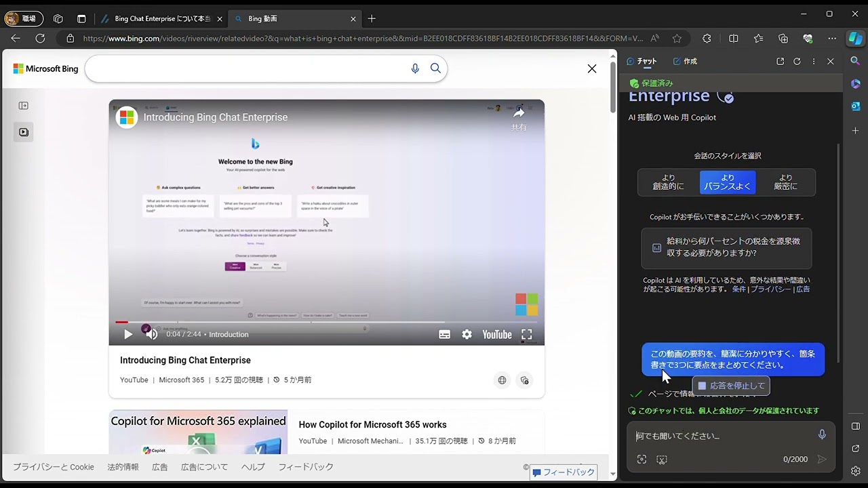Open video settings gear icon
Screen dimensions: 868x488
tap(467, 334)
